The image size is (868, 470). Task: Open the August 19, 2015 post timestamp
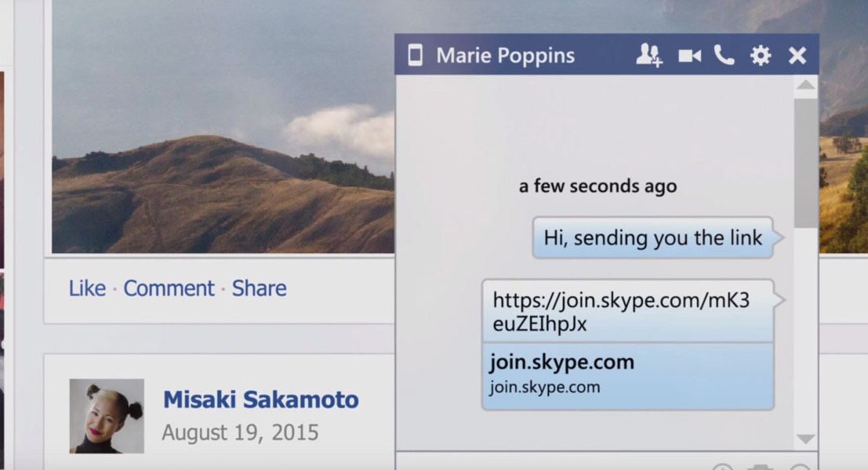click(240, 432)
